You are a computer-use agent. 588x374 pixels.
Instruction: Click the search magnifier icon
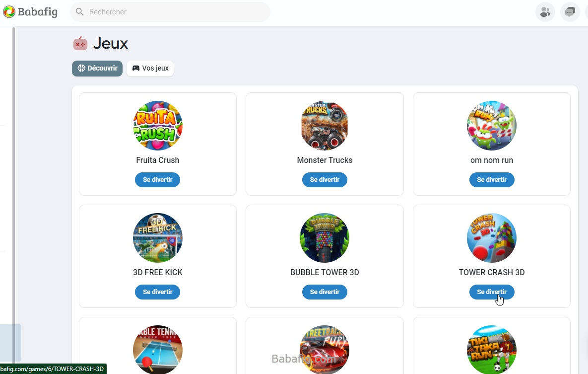coord(79,11)
